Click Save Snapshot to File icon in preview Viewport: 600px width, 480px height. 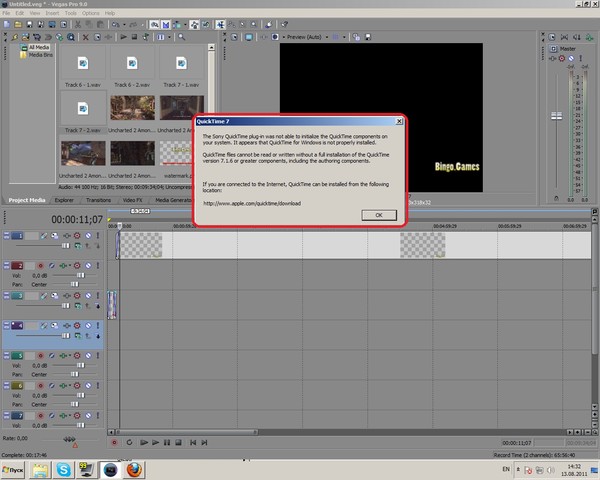pos(368,37)
